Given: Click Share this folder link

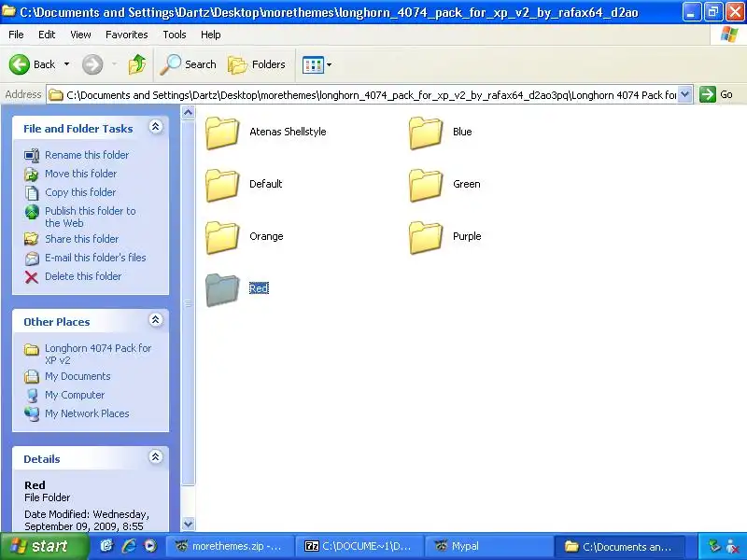Looking at the screenshot, I should click(81, 239).
